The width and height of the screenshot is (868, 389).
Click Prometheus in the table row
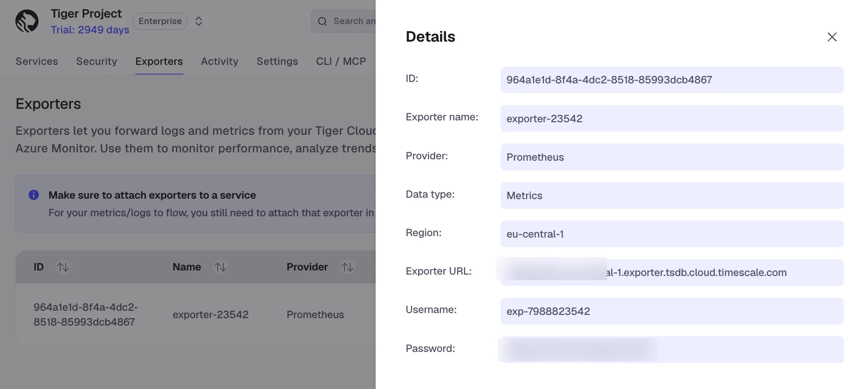pos(315,315)
